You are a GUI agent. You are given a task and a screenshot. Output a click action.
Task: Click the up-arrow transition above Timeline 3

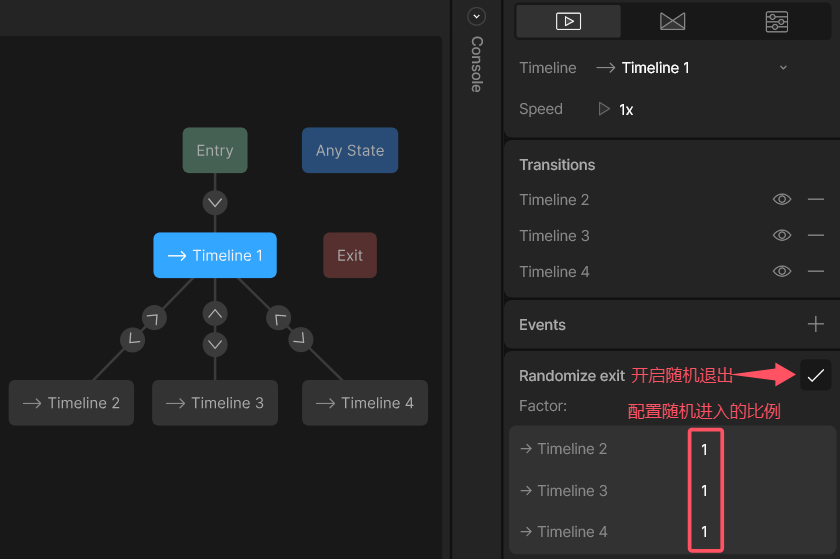coord(215,314)
